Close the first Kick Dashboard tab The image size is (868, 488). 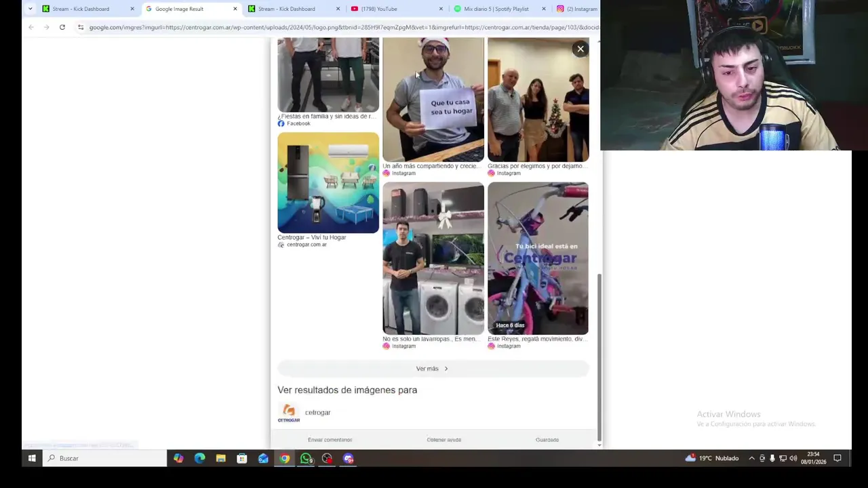point(132,9)
